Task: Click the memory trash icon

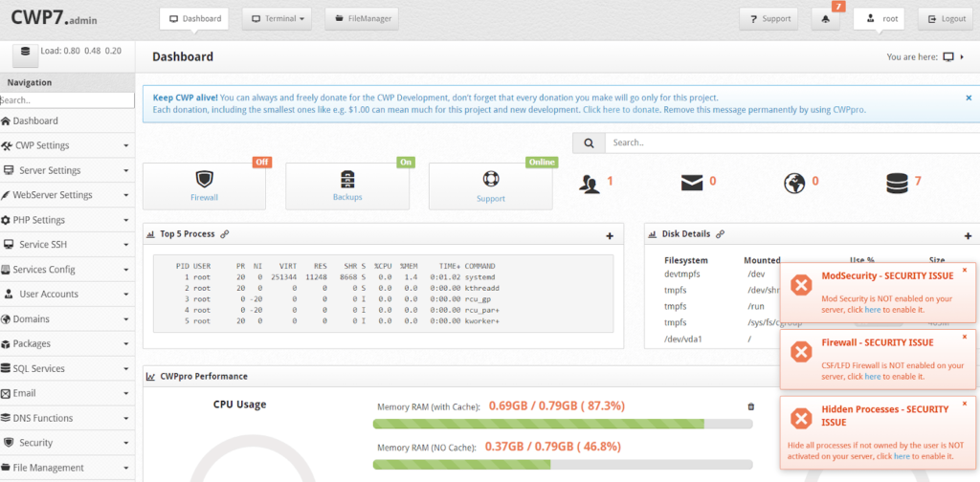Action: [750, 406]
